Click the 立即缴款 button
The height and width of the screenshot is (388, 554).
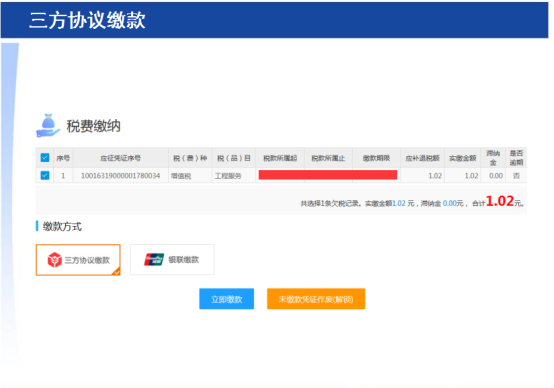[x=226, y=299]
